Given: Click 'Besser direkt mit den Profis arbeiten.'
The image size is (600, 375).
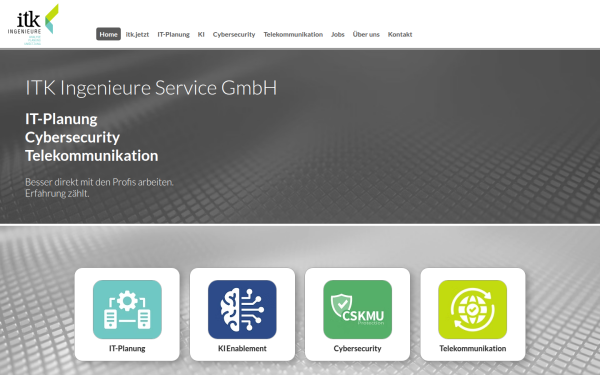Looking at the screenshot, I should coord(99,182).
